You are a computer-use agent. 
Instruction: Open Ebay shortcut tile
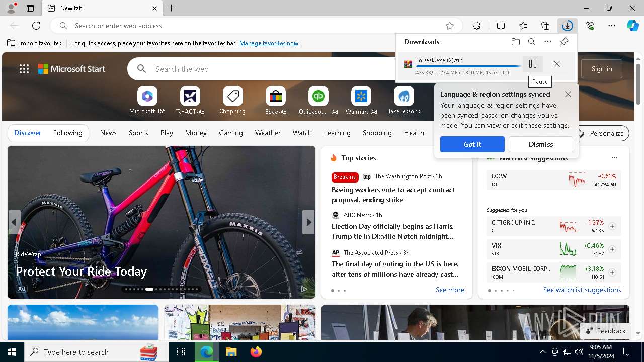(276, 101)
